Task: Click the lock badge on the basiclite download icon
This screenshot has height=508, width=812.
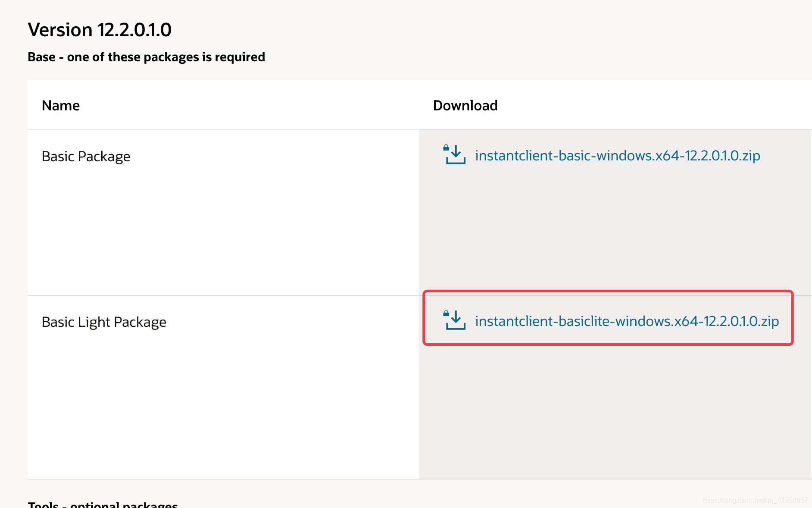Action: click(446, 314)
